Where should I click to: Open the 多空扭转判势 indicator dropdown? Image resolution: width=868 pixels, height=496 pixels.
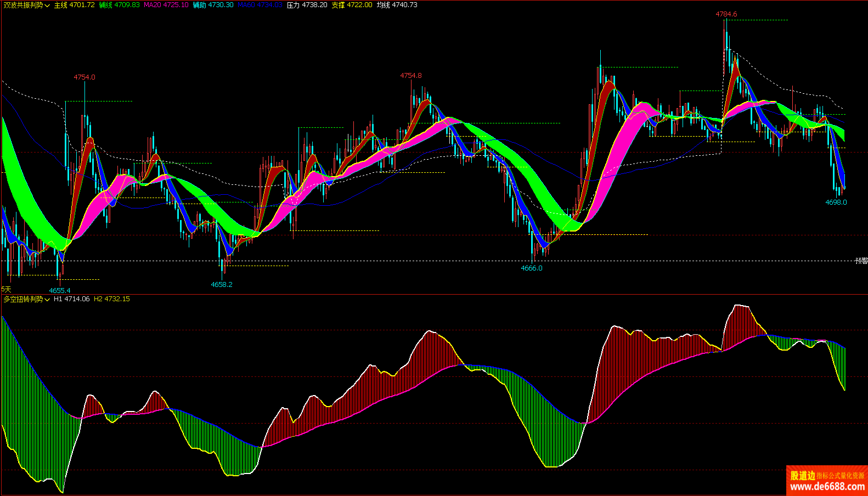[x=26, y=299]
